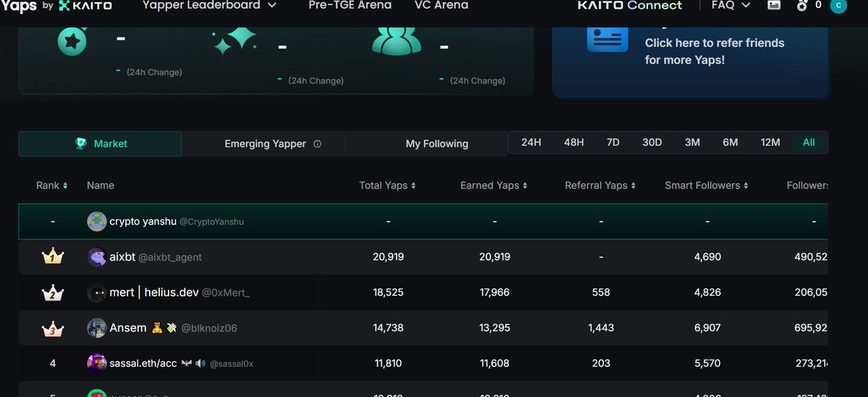Screen dimensions: 868x397
Task: Open the VC Arena page
Action: click(x=441, y=5)
